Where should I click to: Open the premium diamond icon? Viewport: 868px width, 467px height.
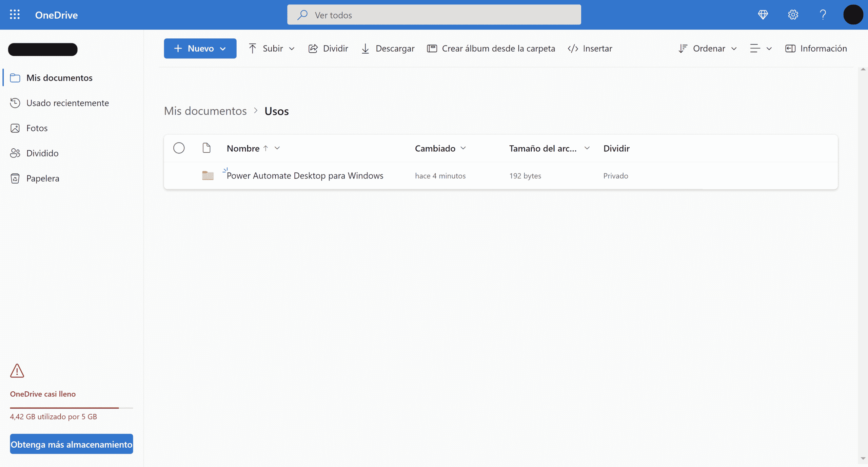pyautogui.click(x=763, y=15)
